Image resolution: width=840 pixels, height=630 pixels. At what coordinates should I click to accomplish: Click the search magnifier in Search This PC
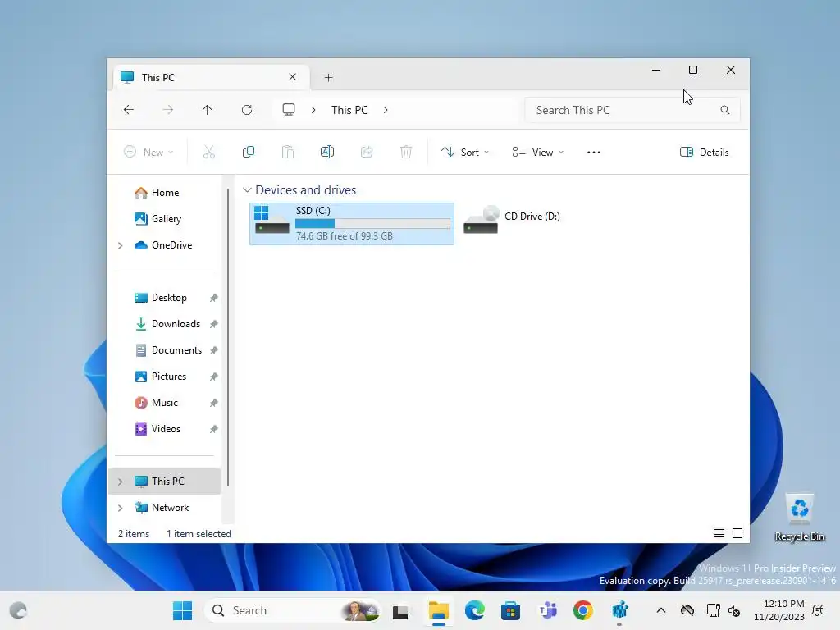[x=725, y=110]
